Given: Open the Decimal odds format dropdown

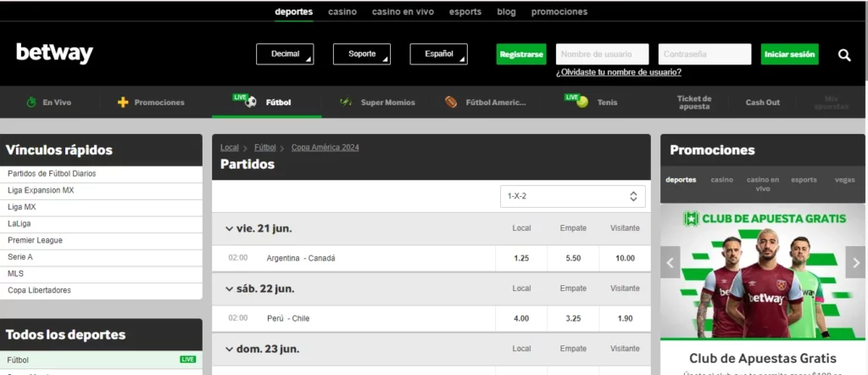Looking at the screenshot, I should (x=285, y=54).
